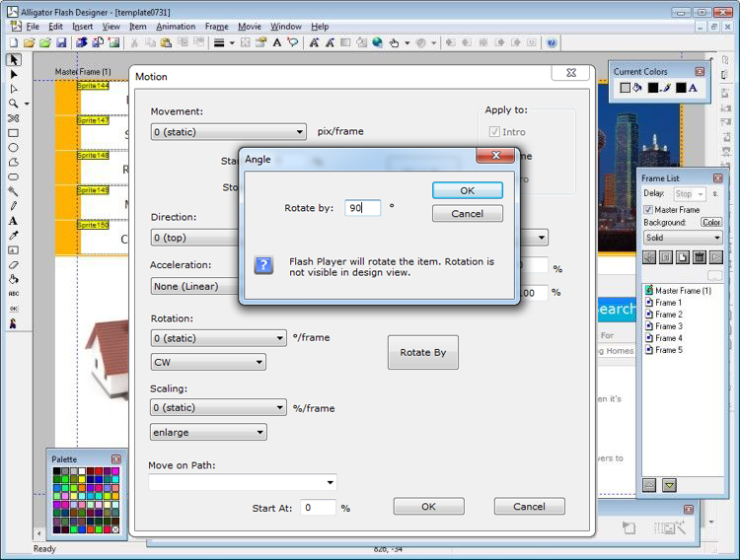Open the enlarge scaling mode dropdown
This screenshot has height=560, width=740.
pos(208,432)
